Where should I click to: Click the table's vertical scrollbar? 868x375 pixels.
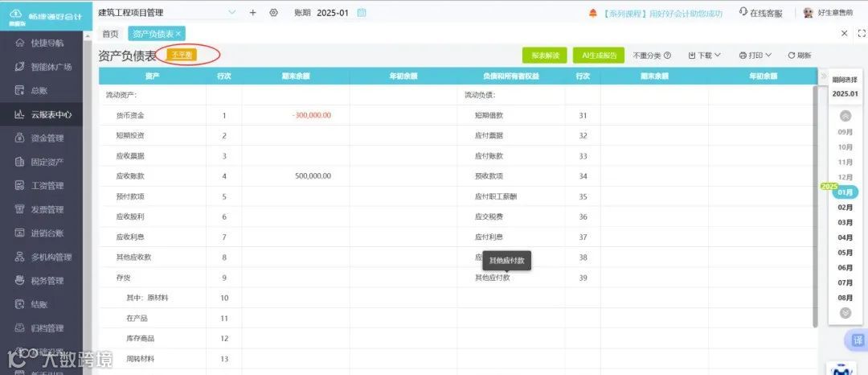click(x=815, y=206)
